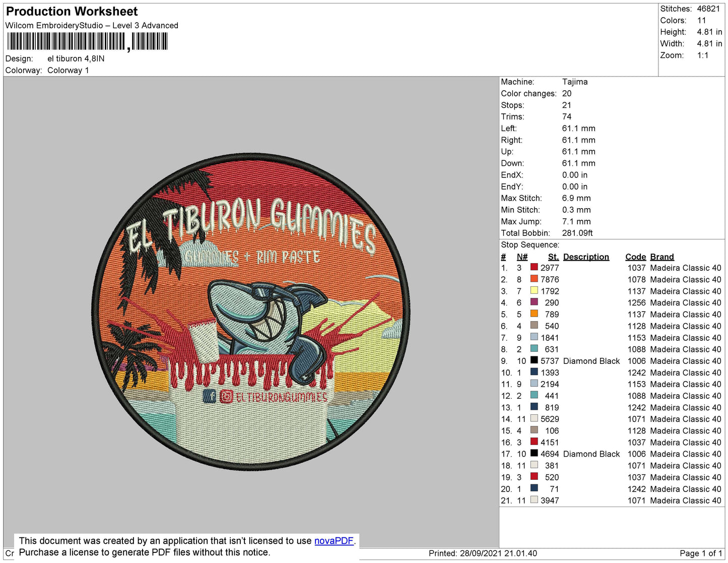The image size is (728, 563).
Task: Click the embroidered shark patch design preview
Action: coord(251,311)
